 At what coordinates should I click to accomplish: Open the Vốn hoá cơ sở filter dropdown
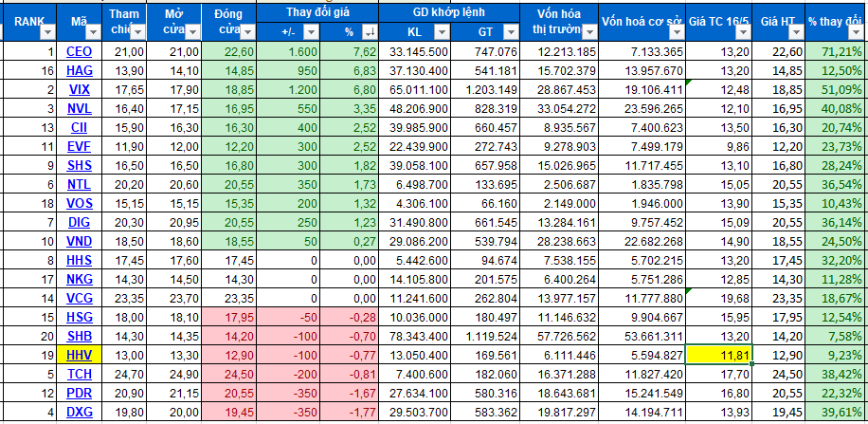[x=677, y=32]
